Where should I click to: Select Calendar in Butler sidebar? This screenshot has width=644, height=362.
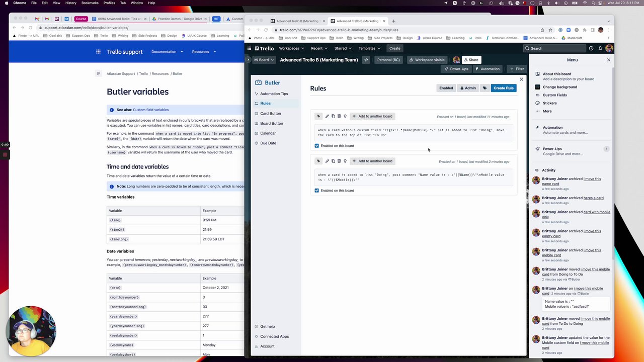268,133
